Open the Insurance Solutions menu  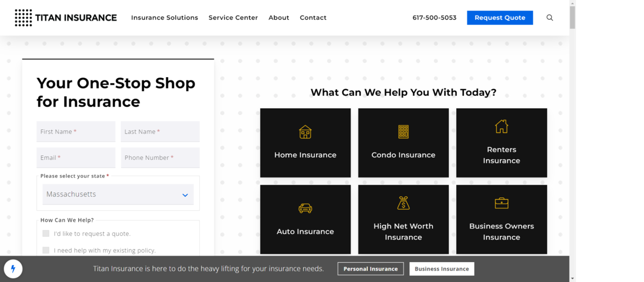[165, 18]
